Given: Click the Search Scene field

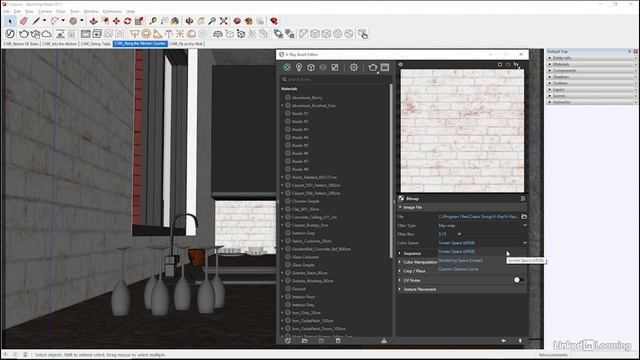Looking at the screenshot, I should [x=335, y=79].
